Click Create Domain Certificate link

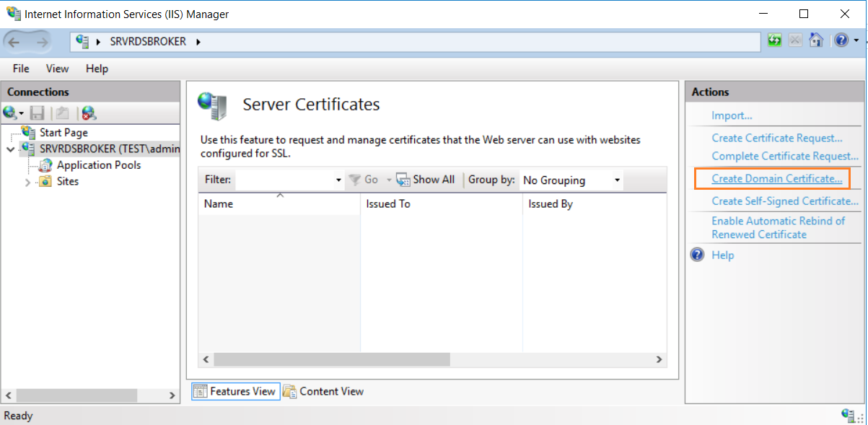777,178
